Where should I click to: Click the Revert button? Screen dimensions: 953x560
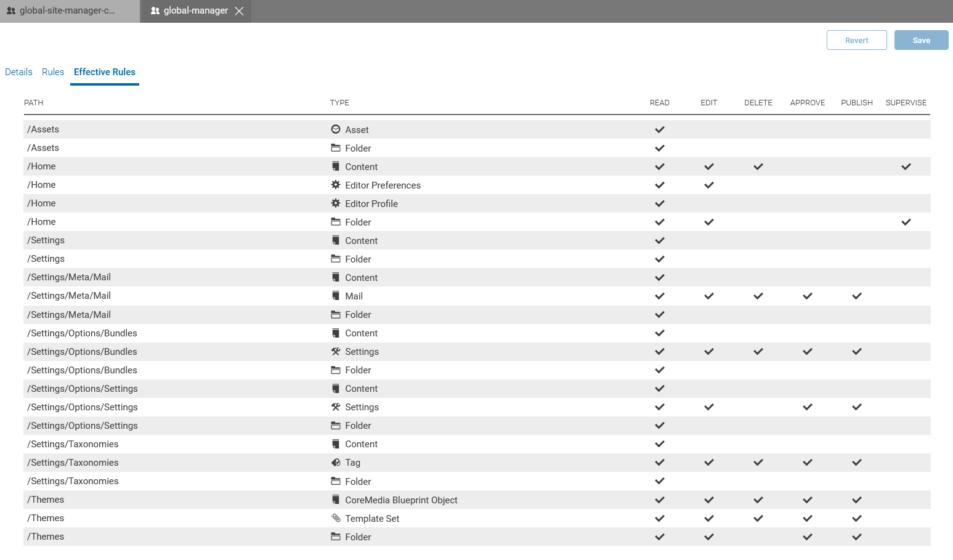click(x=856, y=40)
